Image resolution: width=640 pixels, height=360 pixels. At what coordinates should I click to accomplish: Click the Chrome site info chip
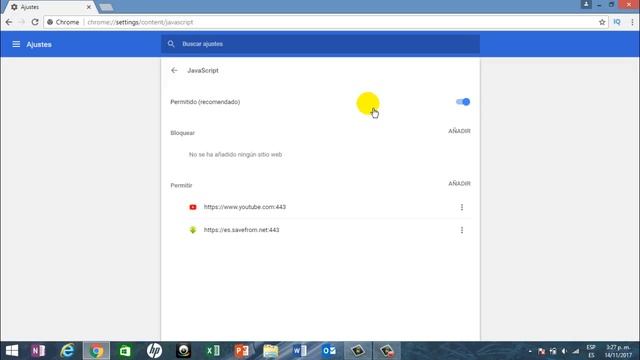63,22
